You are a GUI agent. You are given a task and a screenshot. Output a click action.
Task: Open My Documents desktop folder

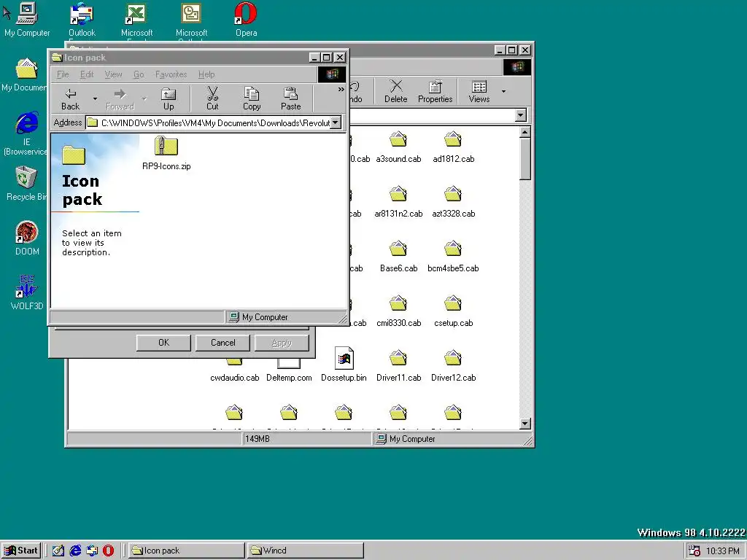click(25, 75)
